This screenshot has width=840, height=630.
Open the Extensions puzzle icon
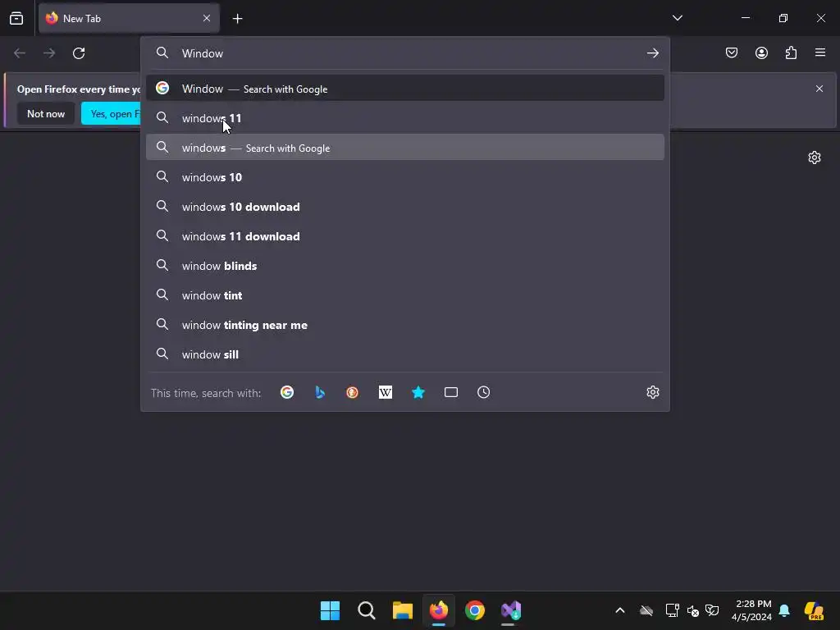(791, 52)
